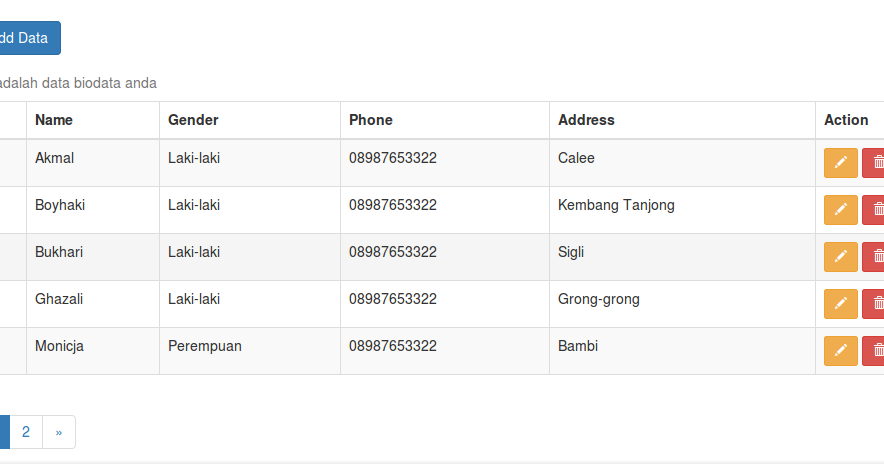Click the next page » arrow

[59, 432]
